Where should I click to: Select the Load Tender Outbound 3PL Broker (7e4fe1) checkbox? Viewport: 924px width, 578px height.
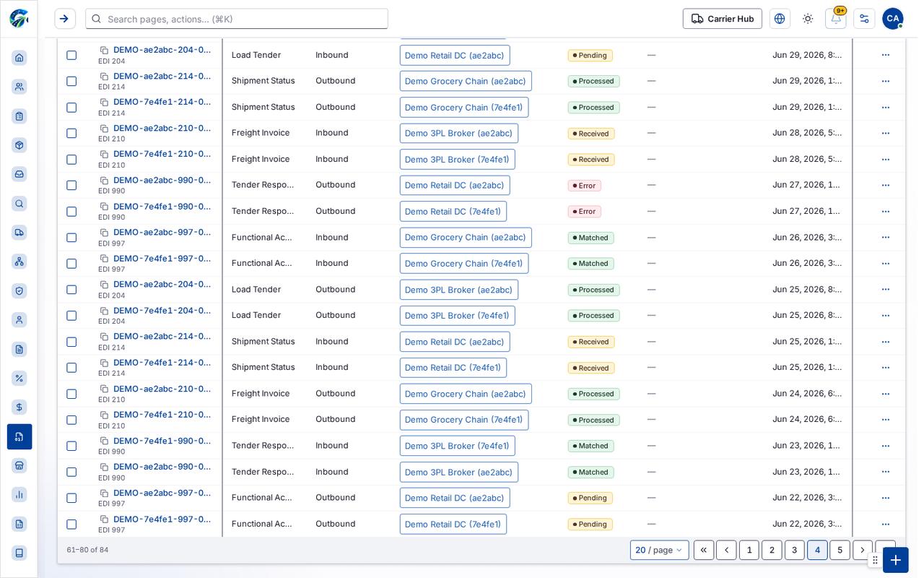[x=71, y=316]
